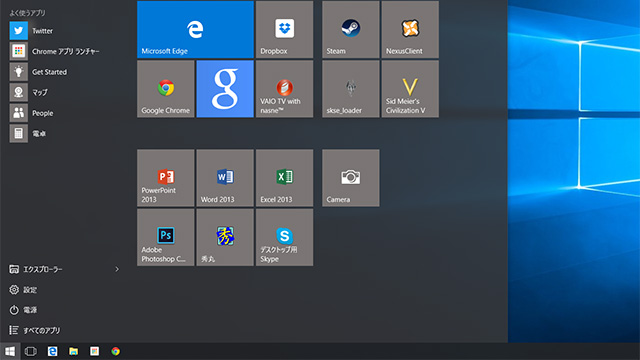Screen dimensions: 640x360
Task: Launch the デスクトップ用 Skype tile
Action: [284, 238]
